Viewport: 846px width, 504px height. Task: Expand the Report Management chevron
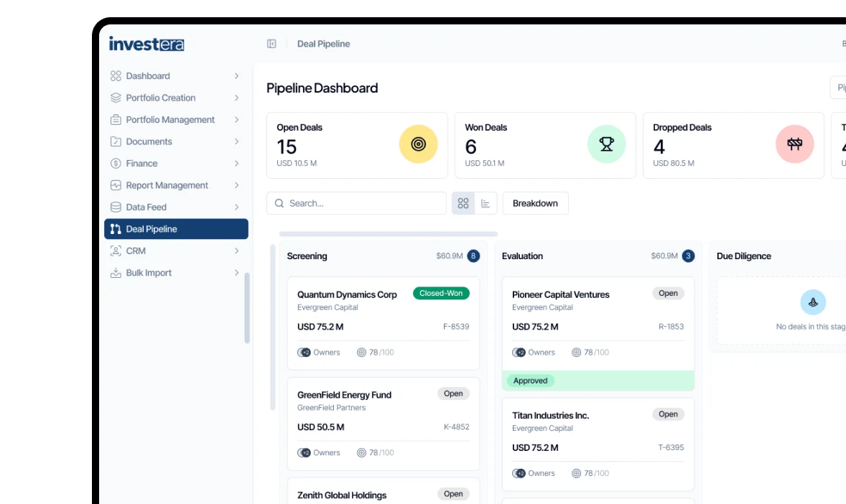(x=236, y=185)
